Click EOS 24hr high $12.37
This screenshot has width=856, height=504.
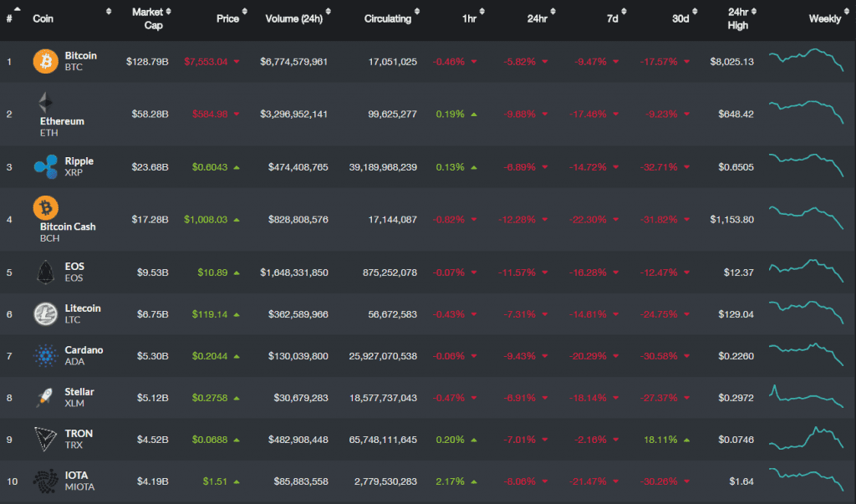pos(739,272)
